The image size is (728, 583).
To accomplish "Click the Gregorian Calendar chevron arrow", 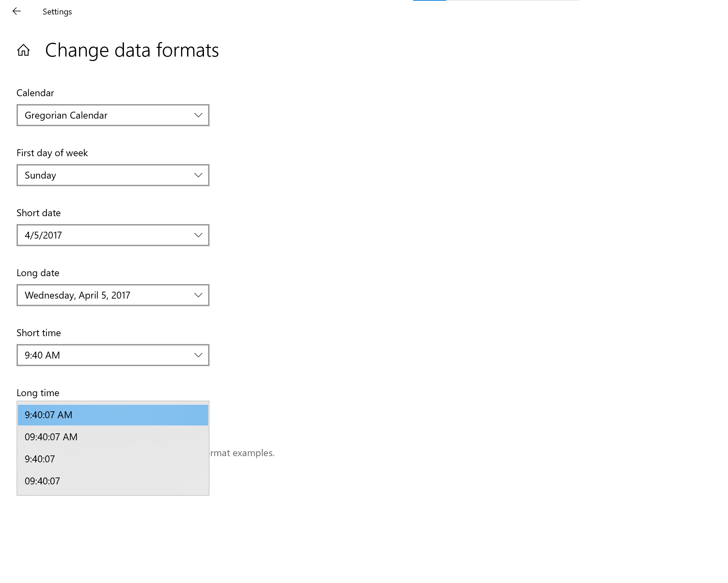I will coord(198,115).
